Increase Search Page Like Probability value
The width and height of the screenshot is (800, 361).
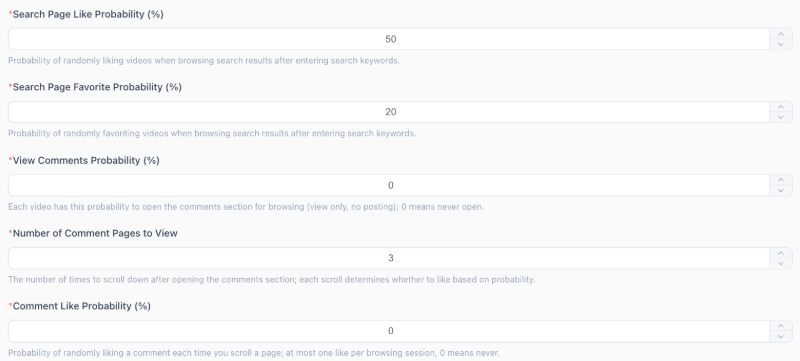(781, 34)
